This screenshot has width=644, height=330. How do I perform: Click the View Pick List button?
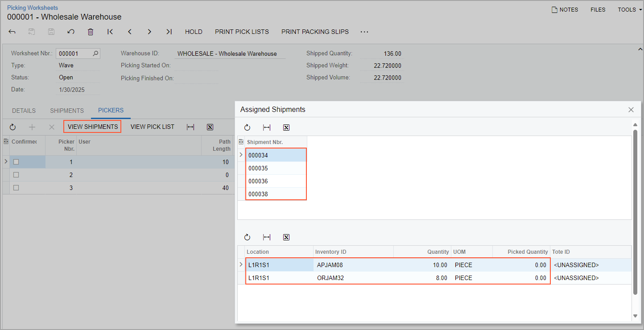point(152,127)
